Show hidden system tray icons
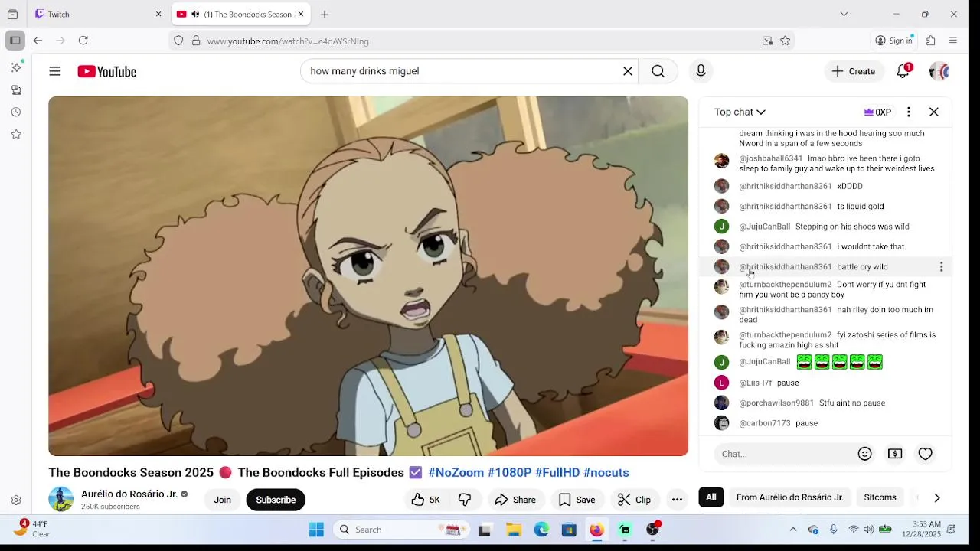 793,530
